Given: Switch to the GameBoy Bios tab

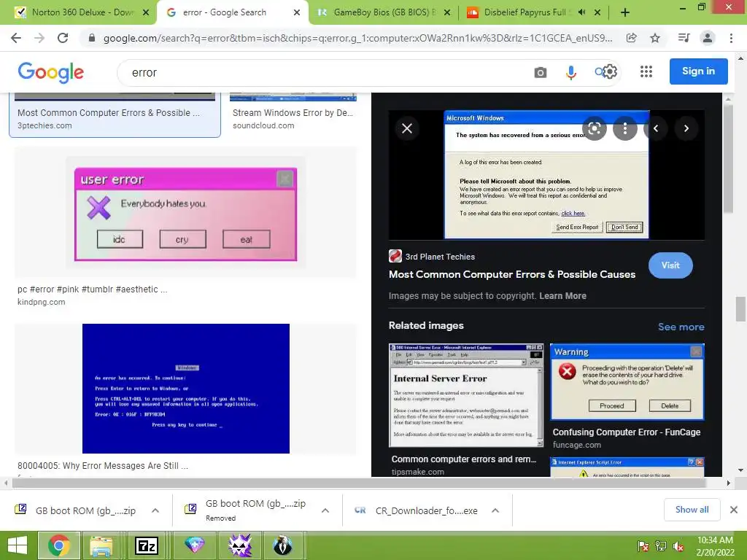Looking at the screenshot, I should coord(384,12).
